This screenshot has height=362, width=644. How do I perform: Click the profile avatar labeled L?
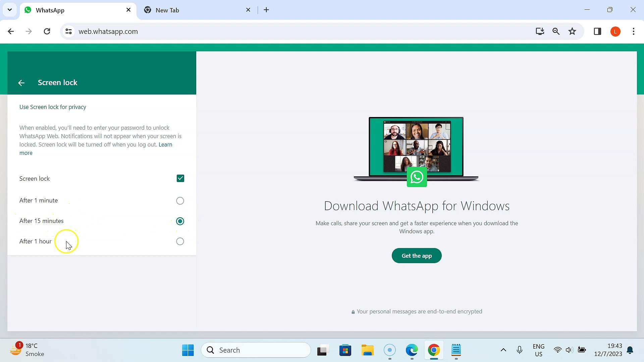[615, 31]
